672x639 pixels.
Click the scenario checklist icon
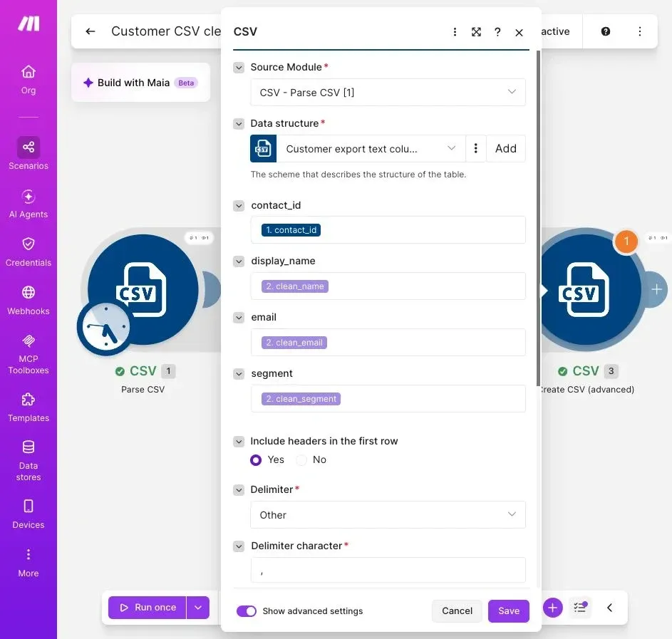tap(580, 608)
